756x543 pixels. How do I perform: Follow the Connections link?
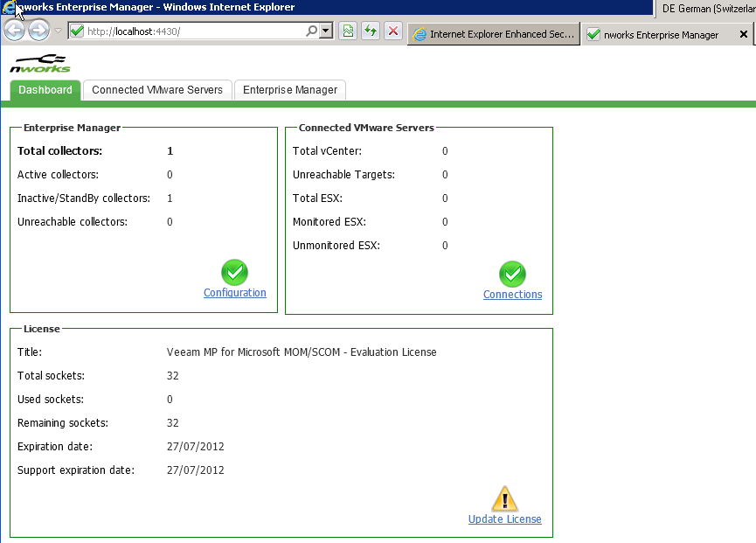point(512,294)
